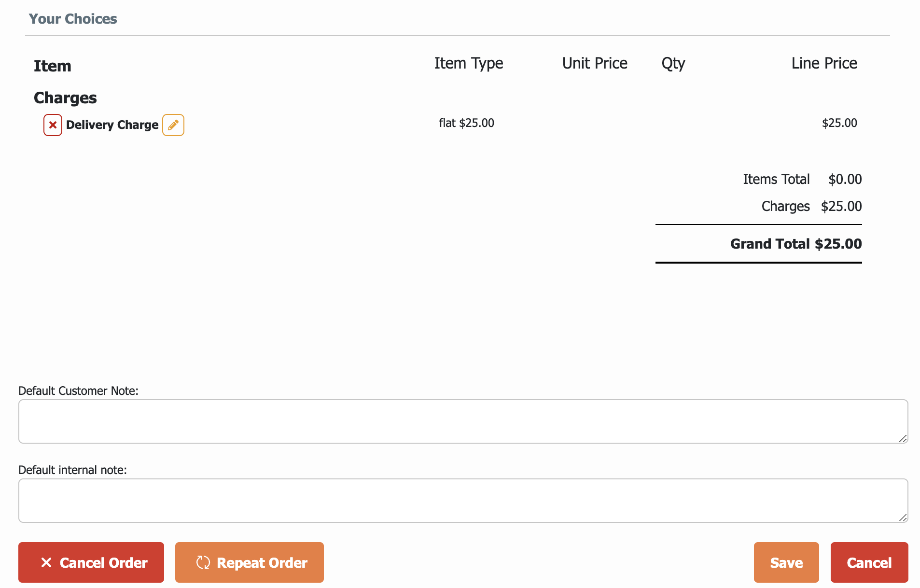Save the order choices
Image resolution: width=920 pixels, height=588 pixels.
[x=786, y=562]
